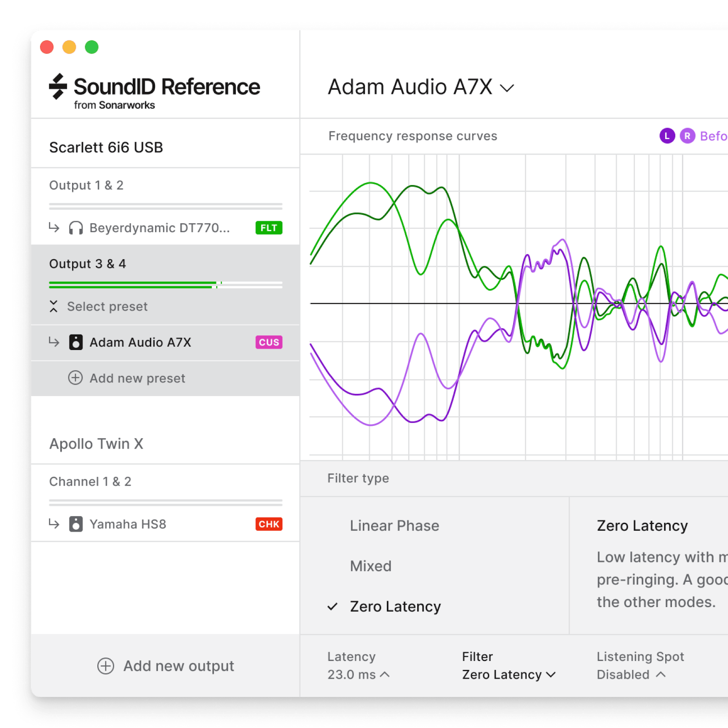
Task: Toggle the L channel curve indicator
Action: coord(667,136)
